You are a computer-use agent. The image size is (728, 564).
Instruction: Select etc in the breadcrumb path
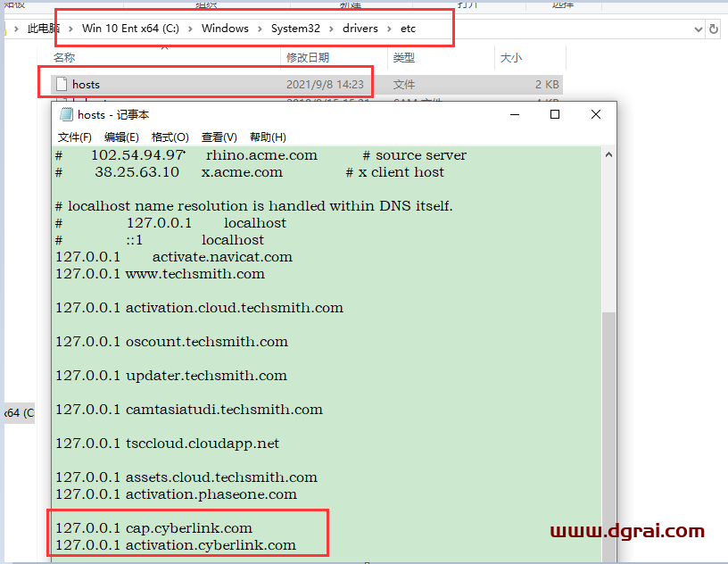click(x=408, y=29)
